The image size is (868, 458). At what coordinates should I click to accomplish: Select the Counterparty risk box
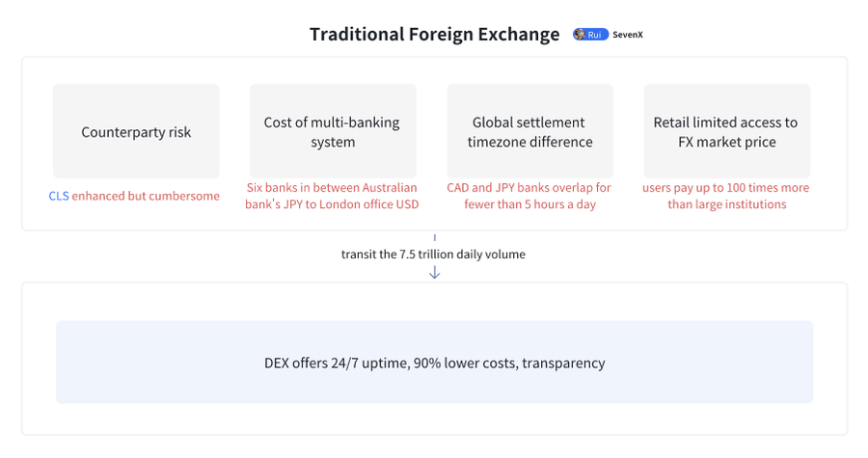click(136, 131)
